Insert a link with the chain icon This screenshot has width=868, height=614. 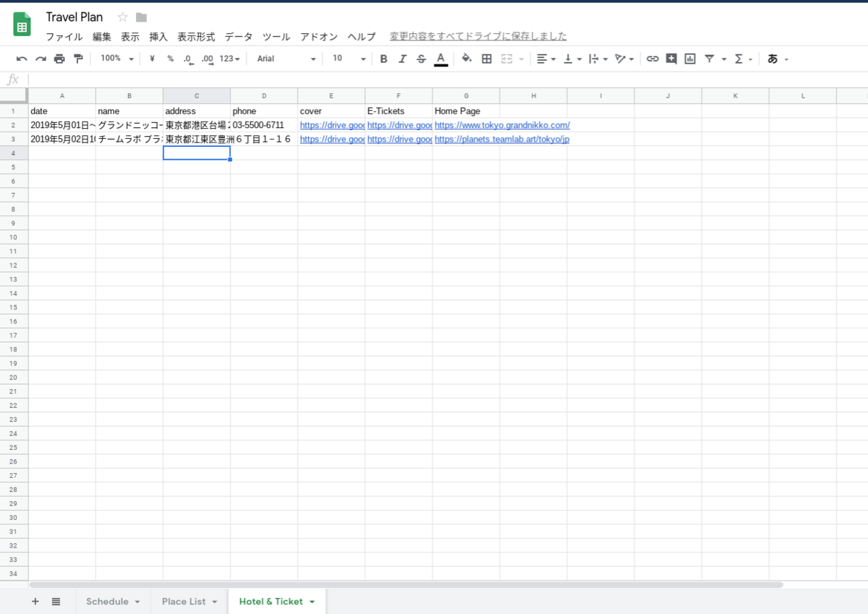(x=652, y=59)
